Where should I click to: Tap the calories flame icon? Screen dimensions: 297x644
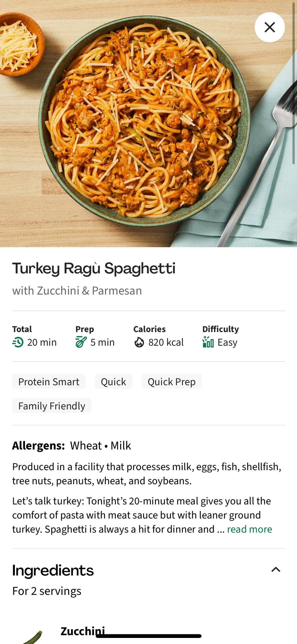coord(139,342)
